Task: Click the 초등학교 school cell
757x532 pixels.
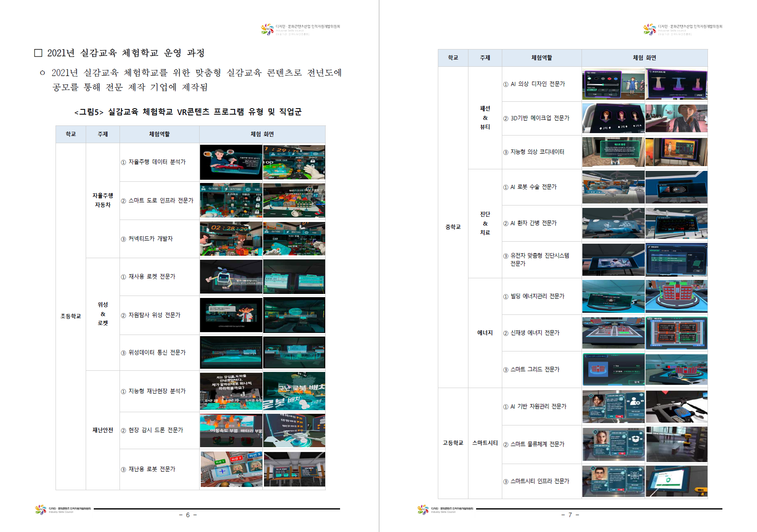Action: pyautogui.click(x=71, y=316)
